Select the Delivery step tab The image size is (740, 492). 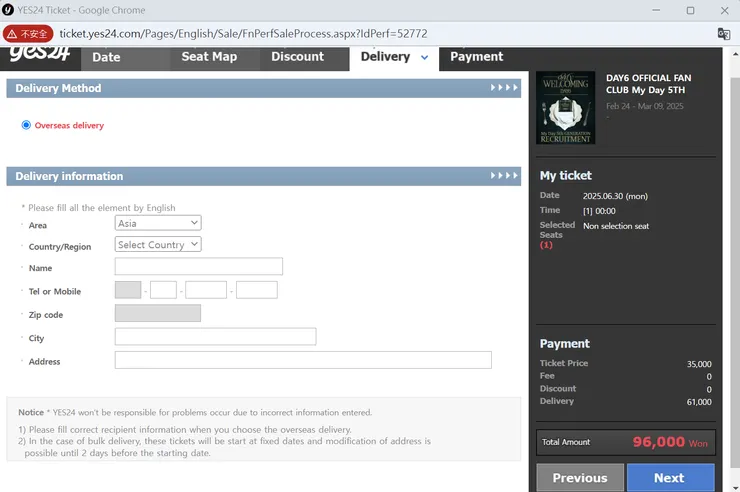coord(385,57)
